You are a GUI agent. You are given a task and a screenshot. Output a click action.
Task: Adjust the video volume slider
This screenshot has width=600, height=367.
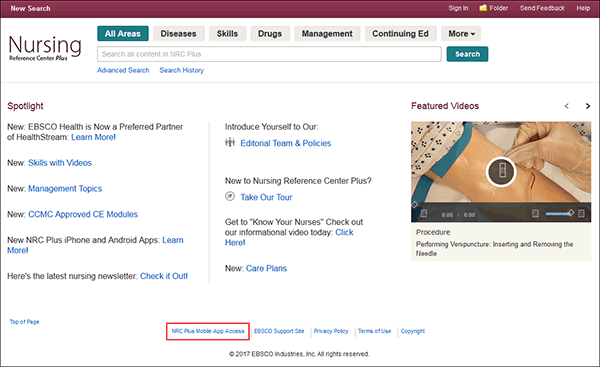click(x=559, y=214)
